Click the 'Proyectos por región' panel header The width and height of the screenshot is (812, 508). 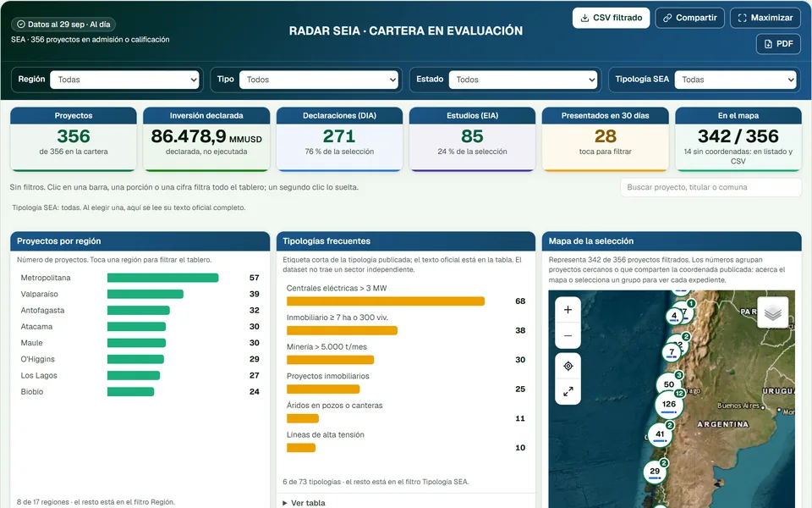[x=140, y=241]
